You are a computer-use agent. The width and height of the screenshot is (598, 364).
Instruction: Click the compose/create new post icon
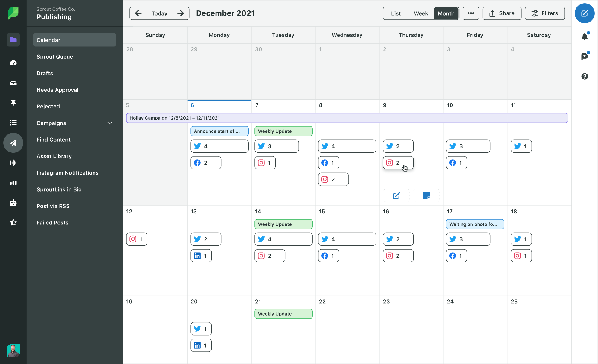tap(584, 13)
